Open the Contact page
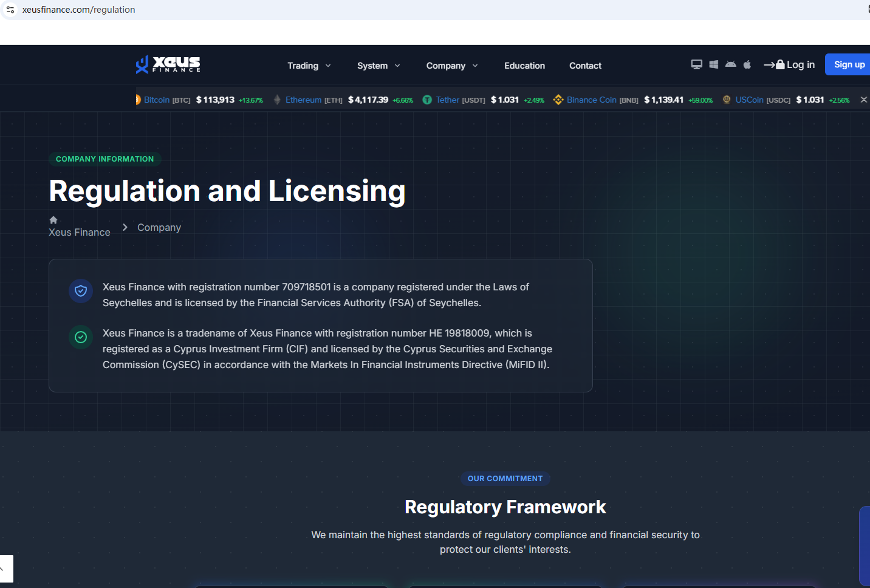 pos(585,66)
